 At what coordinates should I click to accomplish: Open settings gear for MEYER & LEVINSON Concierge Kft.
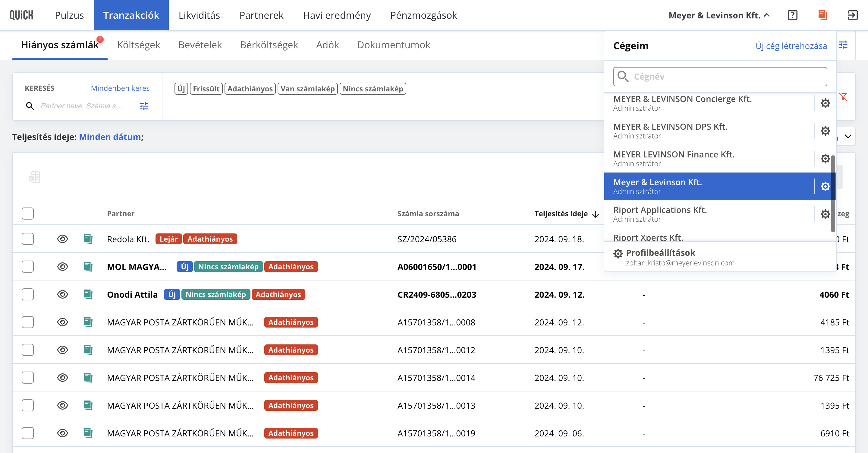coord(825,103)
